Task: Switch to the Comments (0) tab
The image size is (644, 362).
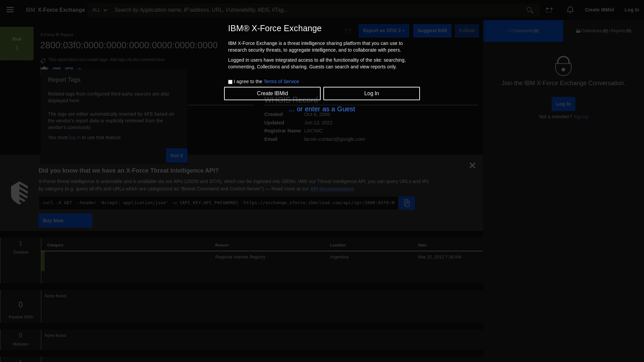Action: pyautogui.click(x=523, y=31)
